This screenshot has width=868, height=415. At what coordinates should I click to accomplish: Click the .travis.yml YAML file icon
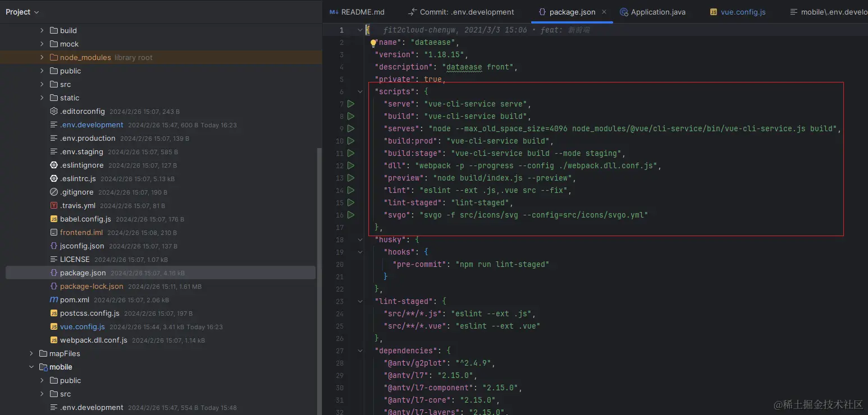point(54,205)
